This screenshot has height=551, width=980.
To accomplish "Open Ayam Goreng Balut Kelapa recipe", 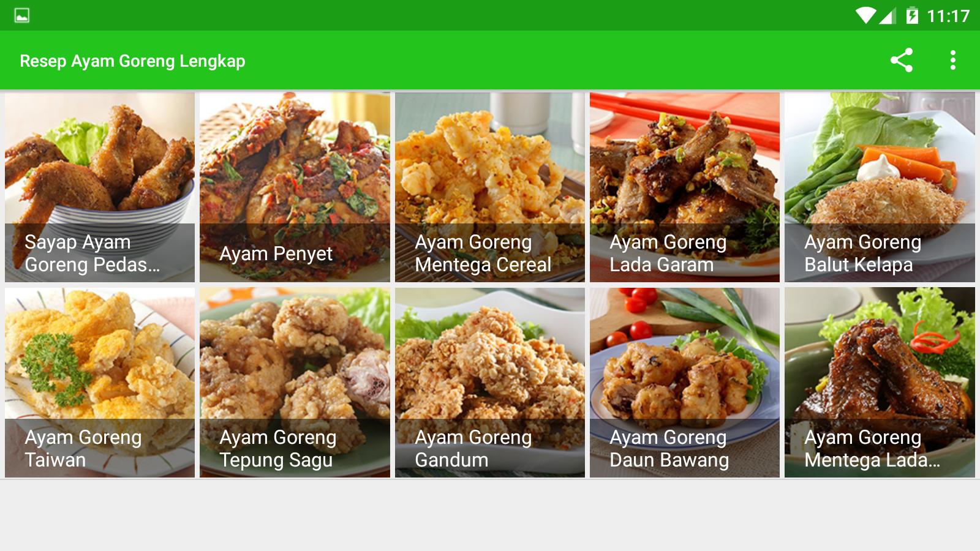I will [880, 187].
